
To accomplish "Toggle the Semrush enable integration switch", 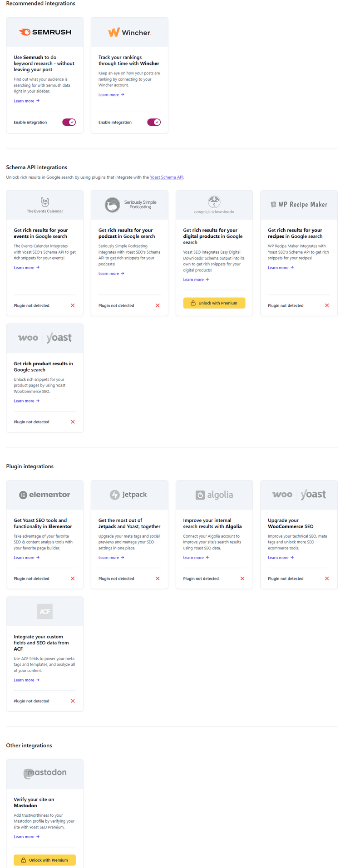I will pyautogui.click(x=69, y=122).
